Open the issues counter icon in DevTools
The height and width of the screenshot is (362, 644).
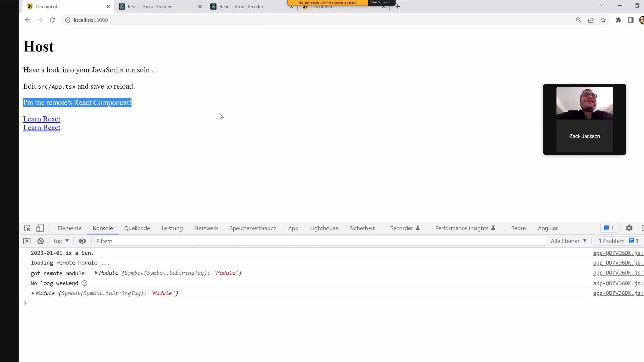click(x=608, y=228)
